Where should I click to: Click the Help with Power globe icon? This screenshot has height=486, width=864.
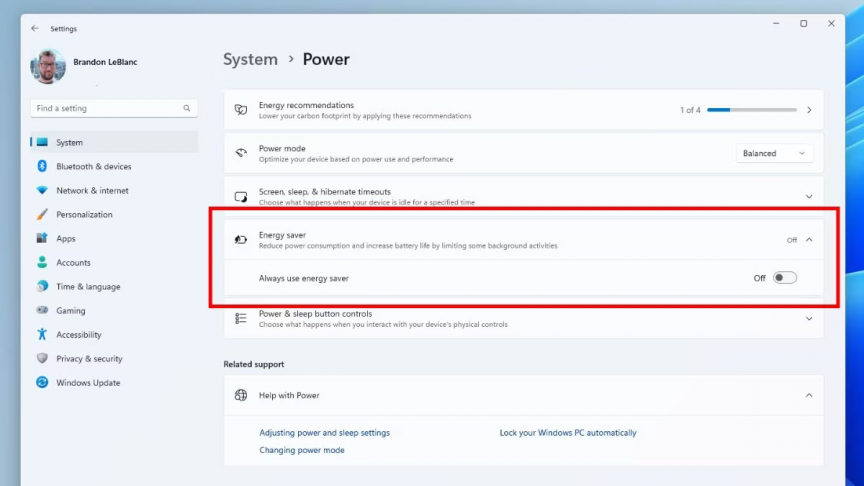point(241,395)
